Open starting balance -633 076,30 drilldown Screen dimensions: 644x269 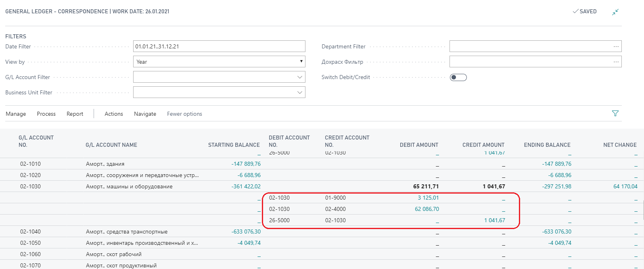246,231
